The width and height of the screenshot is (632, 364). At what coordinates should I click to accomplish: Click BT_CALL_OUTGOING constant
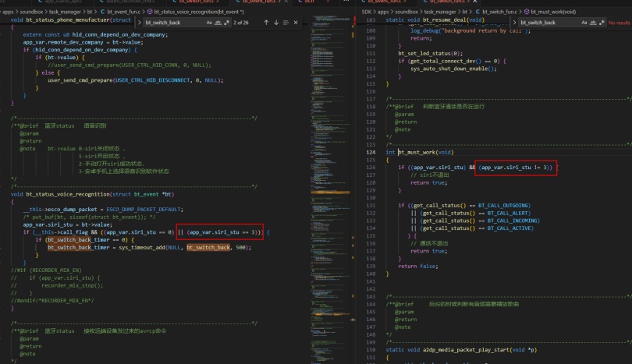[x=504, y=205]
